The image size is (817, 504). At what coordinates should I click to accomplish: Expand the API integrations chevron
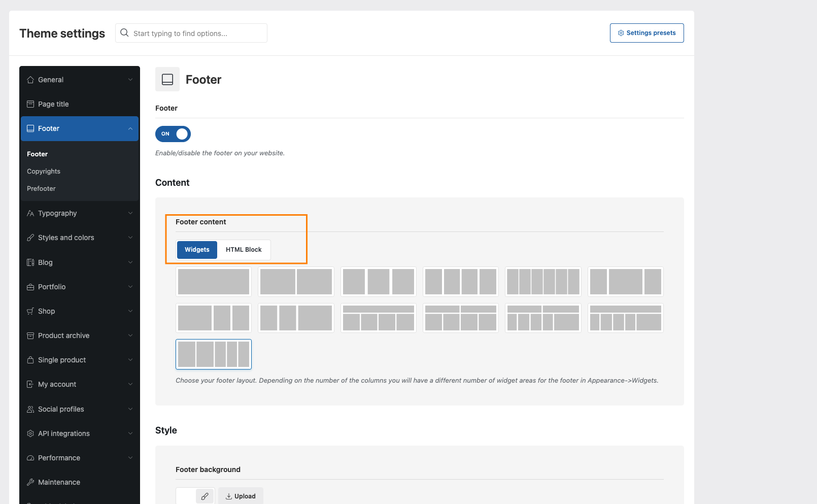pos(130,433)
